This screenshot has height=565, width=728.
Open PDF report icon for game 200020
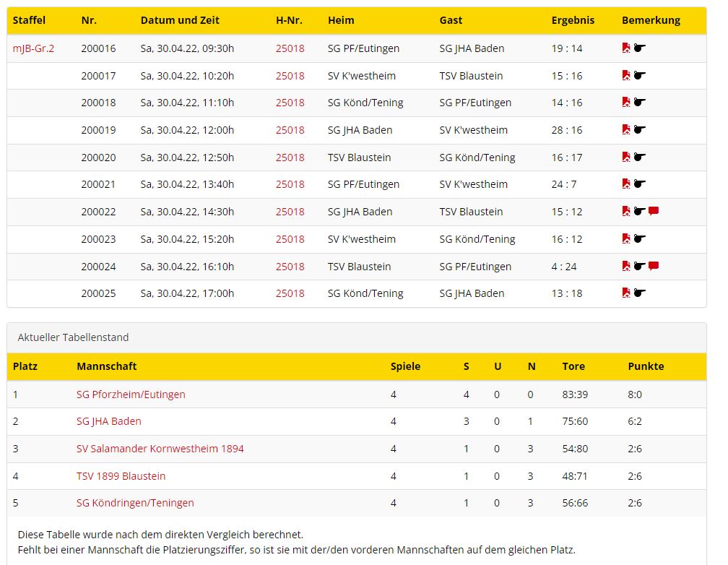(626, 157)
